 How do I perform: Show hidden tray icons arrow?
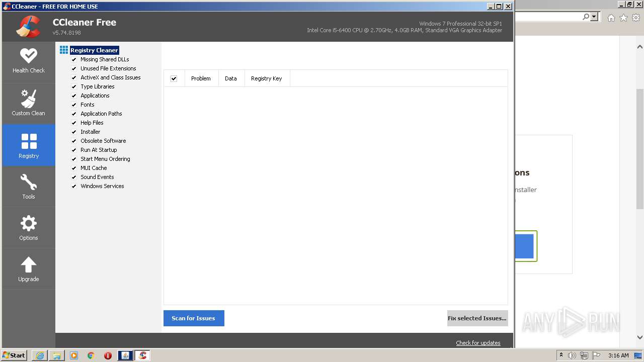[x=561, y=355]
